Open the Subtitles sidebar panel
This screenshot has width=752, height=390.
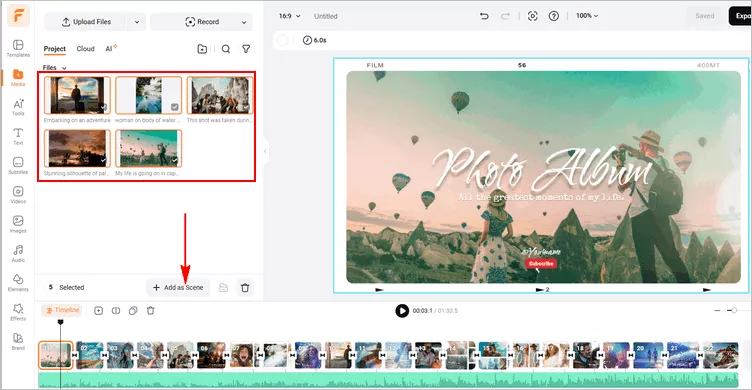(x=18, y=165)
